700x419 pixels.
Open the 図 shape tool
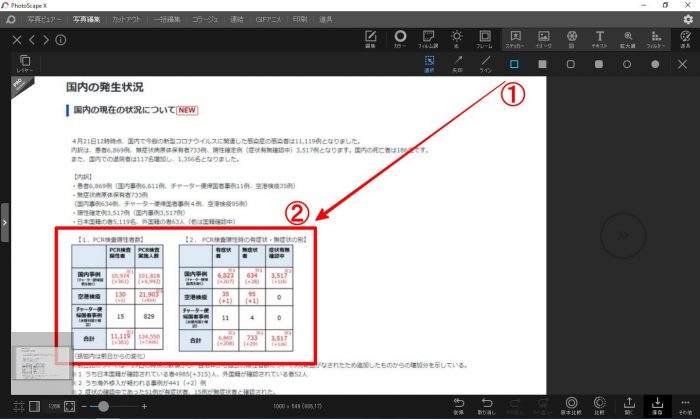coord(571,39)
